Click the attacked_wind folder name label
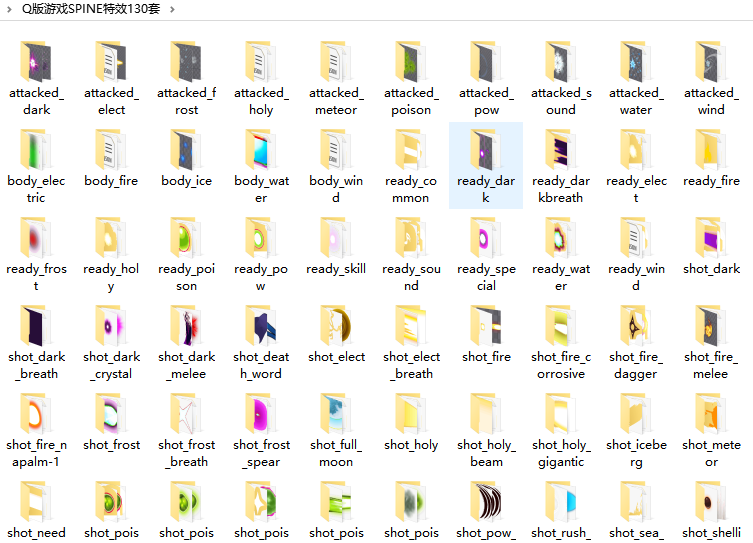The image size is (753, 543). point(711,101)
